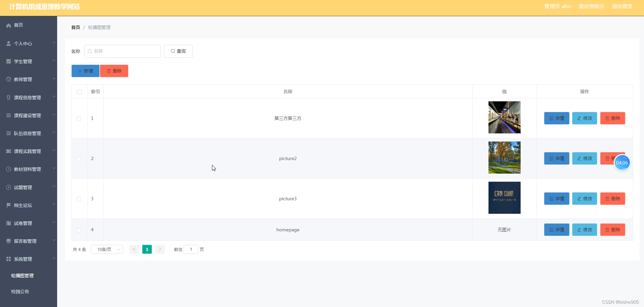Click the 04:06 floating timer bubble
644x307 pixels.
[x=622, y=162]
